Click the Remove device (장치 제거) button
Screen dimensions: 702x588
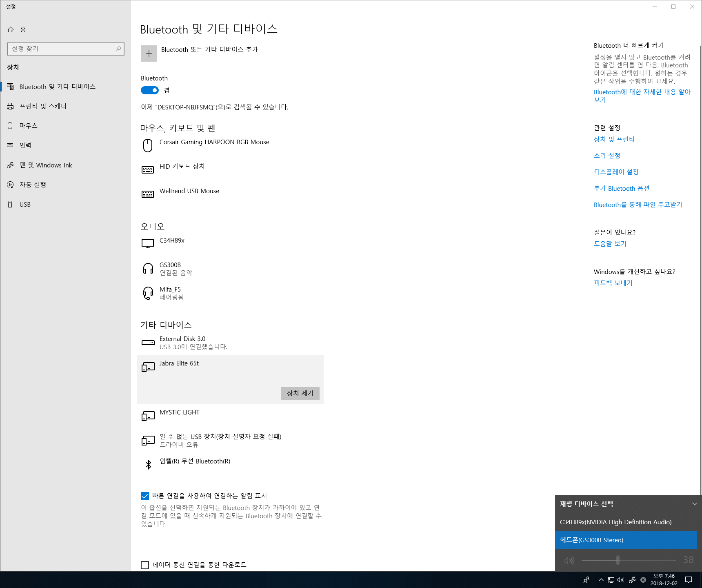coord(300,393)
